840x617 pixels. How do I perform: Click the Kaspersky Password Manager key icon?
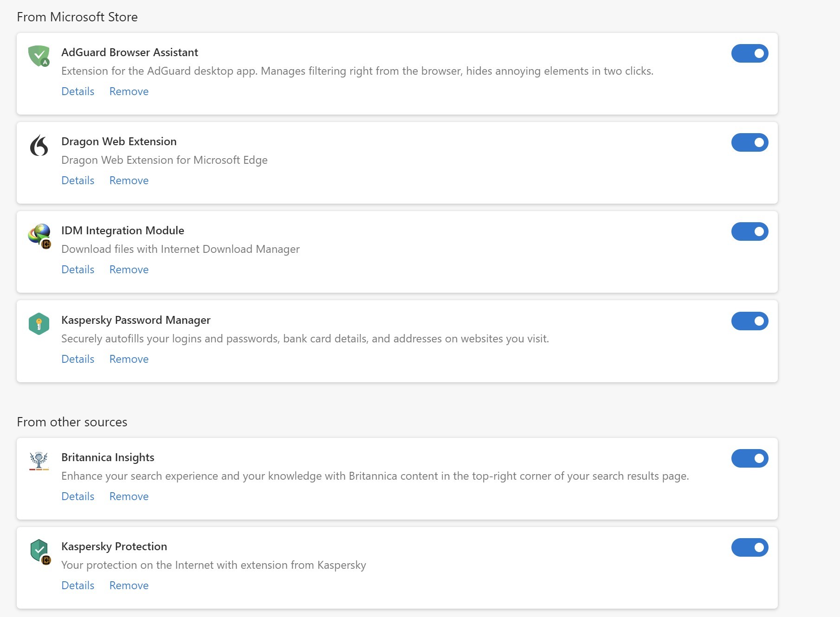click(39, 324)
